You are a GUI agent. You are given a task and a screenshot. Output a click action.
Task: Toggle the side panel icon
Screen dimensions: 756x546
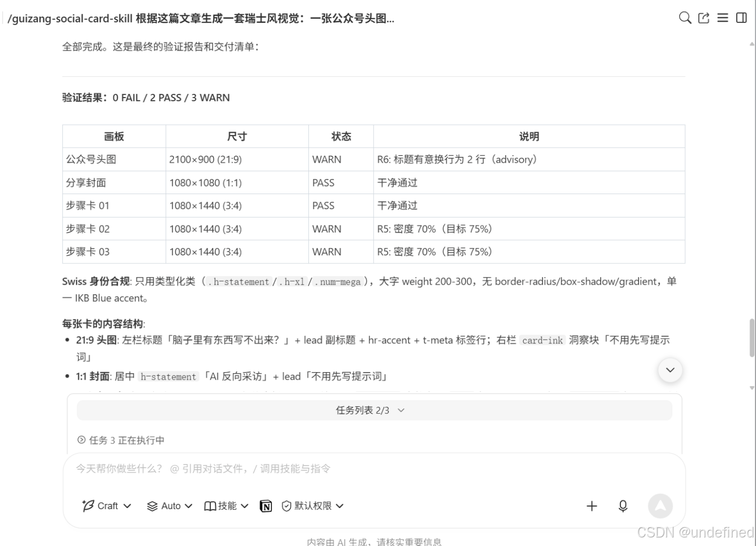(742, 18)
